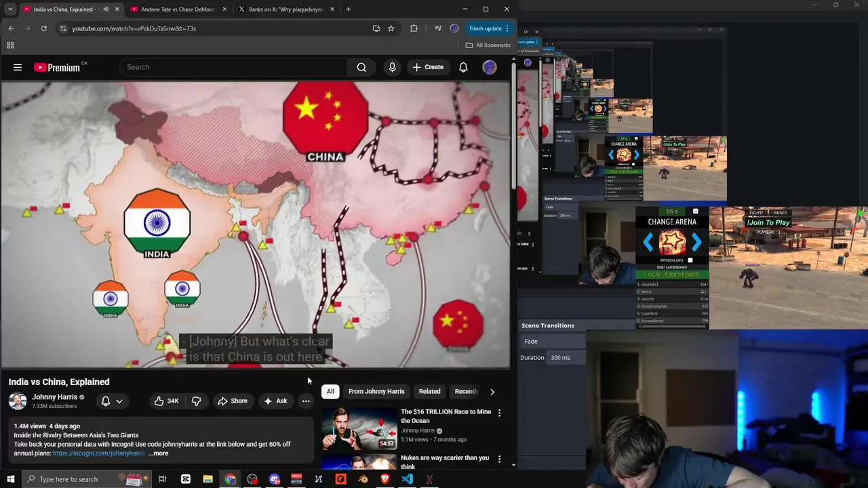Select the All filter chip
This screenshot has width=868, height=488.
click(x=330, y=391)
